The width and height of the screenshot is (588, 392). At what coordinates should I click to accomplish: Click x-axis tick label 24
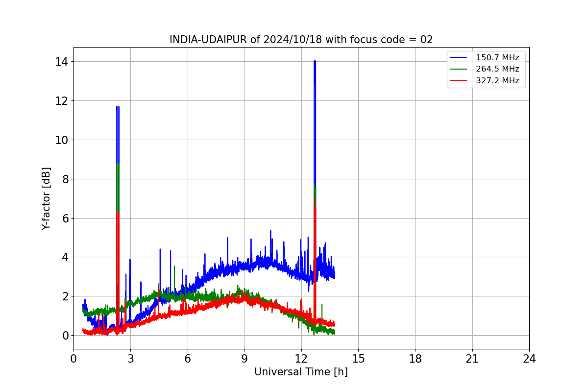coord(529,359)
